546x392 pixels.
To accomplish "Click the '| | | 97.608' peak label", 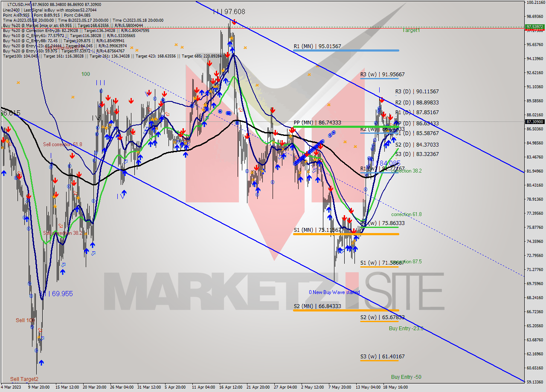I will [229, 12].
